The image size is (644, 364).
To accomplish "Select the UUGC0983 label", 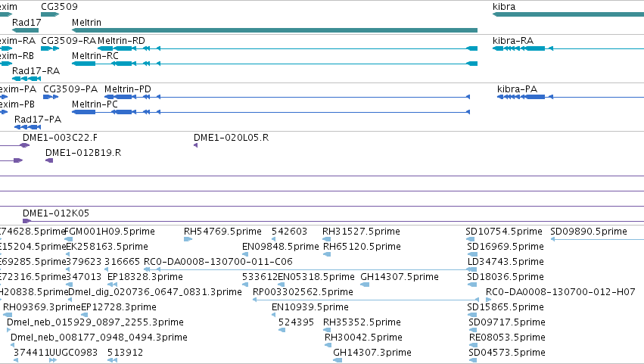I will click(x=73, y=353).
